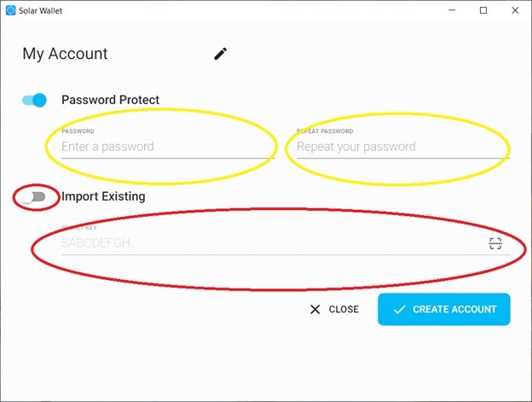Click the Import Existing label text
Viewport: 532px width, 402px height.
pos(103,196)
